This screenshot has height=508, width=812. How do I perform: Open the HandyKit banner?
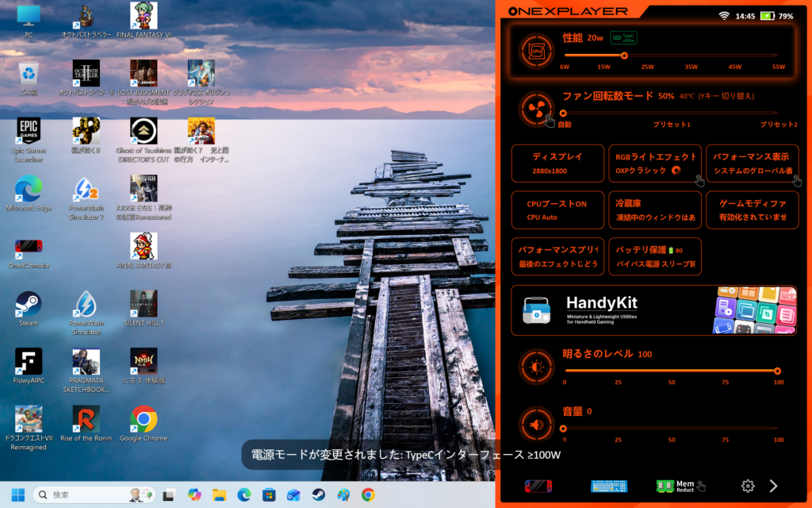654,310
